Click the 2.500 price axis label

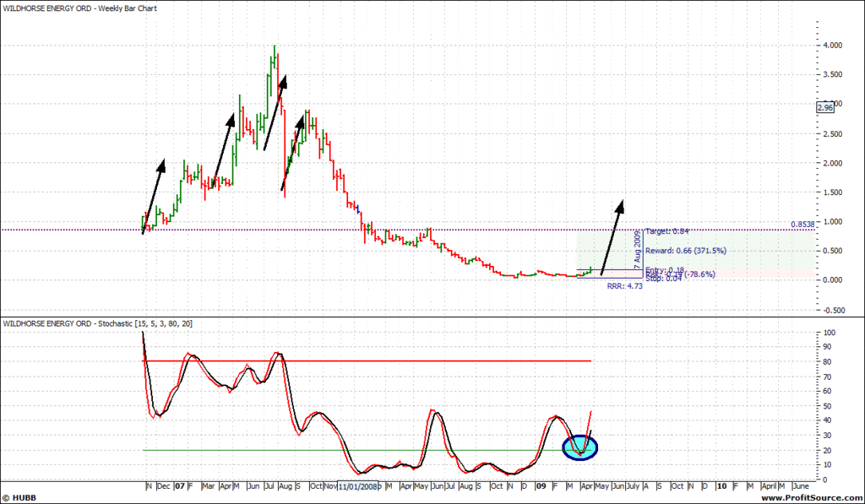pos(831,134)
